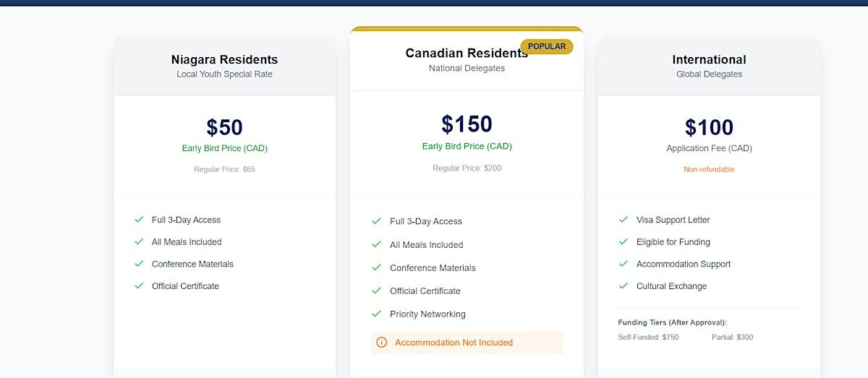Click the $150 Canadian Residents price

coord(467,124)
